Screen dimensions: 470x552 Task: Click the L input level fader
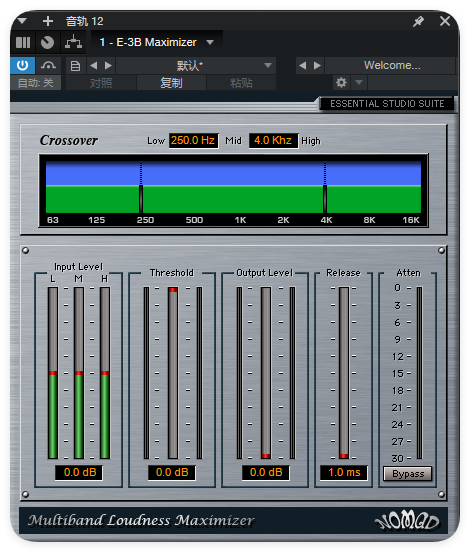point(53,373)
